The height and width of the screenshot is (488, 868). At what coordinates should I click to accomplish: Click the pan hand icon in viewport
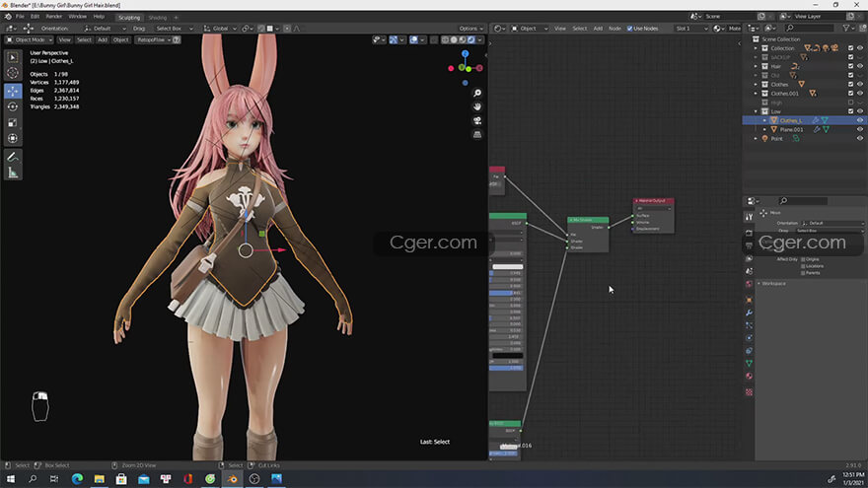point(477,106)
